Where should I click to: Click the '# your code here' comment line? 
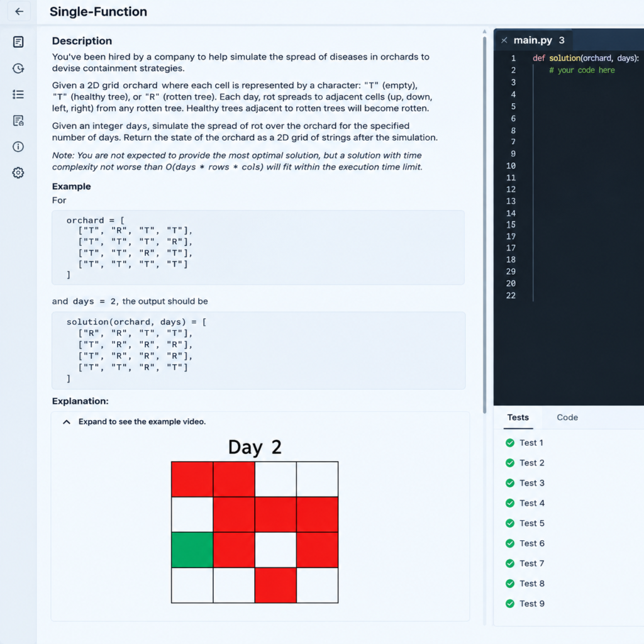582,70
